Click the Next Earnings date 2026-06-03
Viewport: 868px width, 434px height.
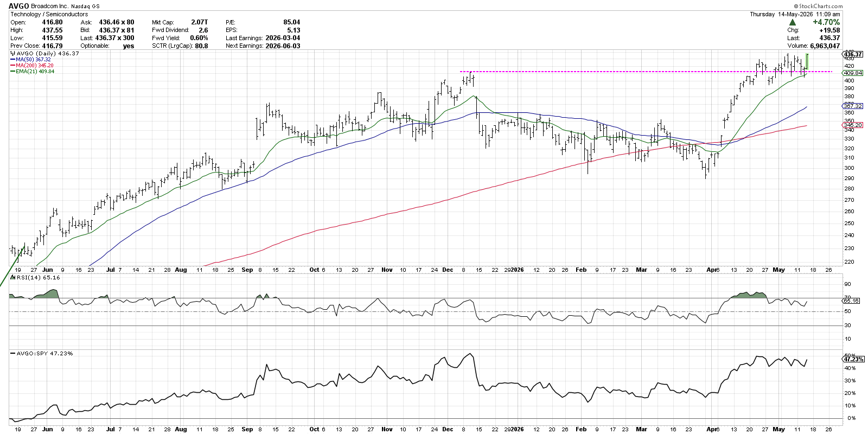(x=283, y=46)
